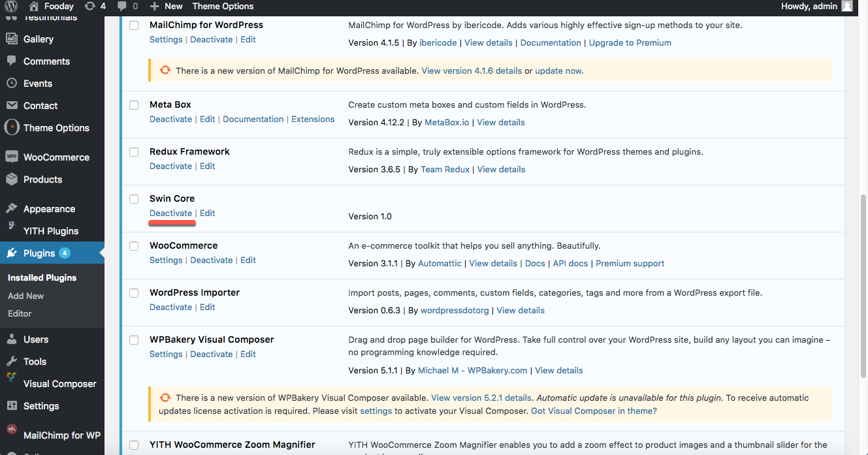Open Meta Box Extensions link
Screen dimensions: 868x455
pyautogui.click(x=313, y=119)
